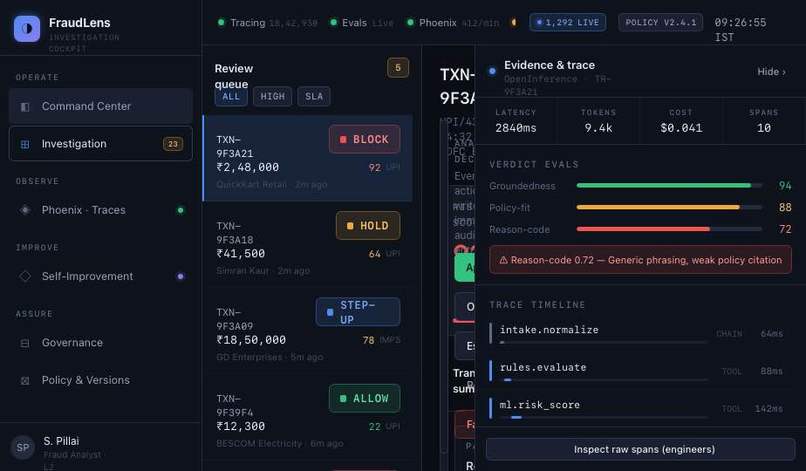This screenshot has height=471, width=806.
Task: Click the Evals green status dot
Action: [x=333, y=23]
